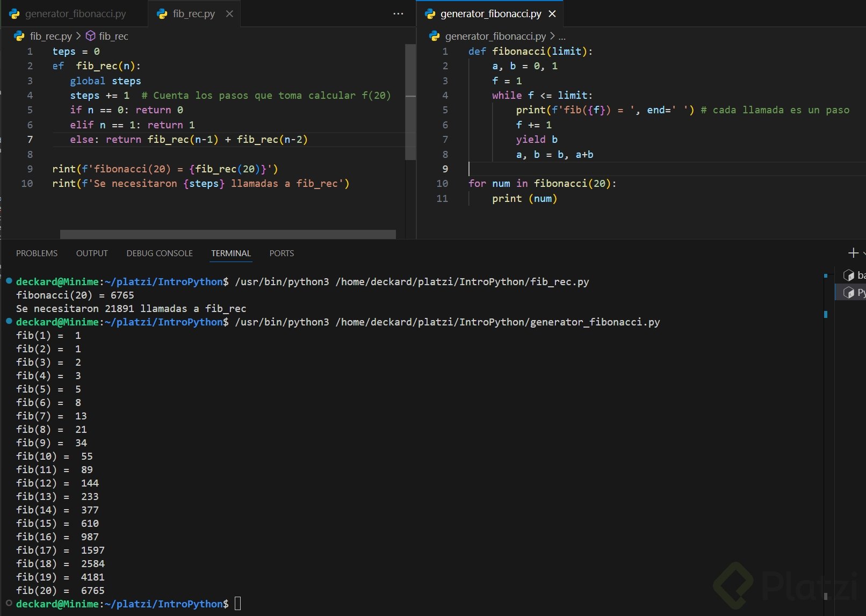866x616 pixels.
Task: Click left editor horizontal scrollbar
Action: click(x=228, y=234)
